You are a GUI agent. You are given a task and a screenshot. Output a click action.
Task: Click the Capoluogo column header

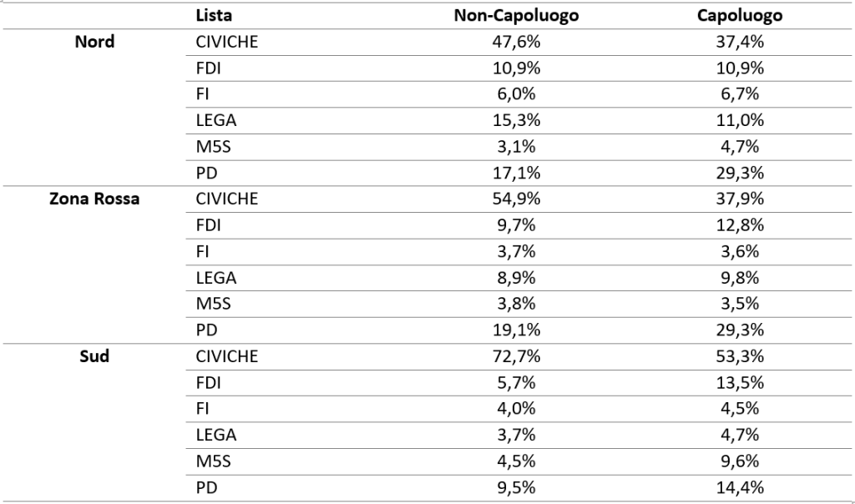(x=740, y=15)
